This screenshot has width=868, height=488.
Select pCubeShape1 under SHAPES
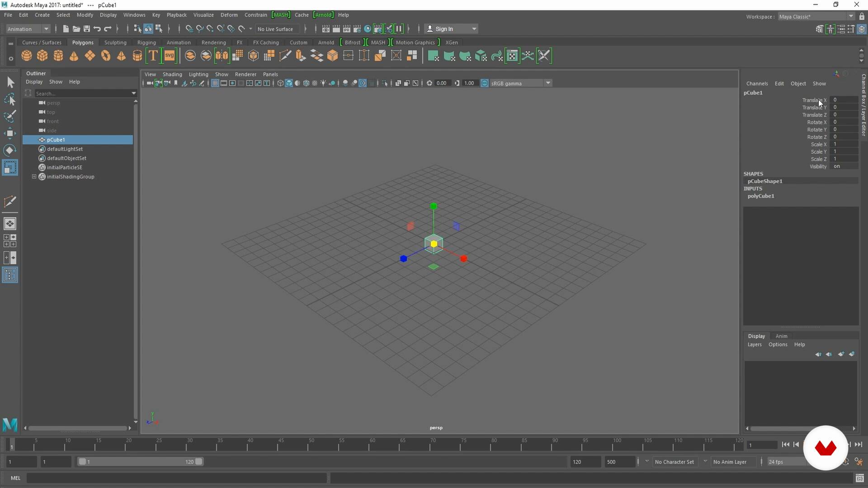(x=765, y=181)
